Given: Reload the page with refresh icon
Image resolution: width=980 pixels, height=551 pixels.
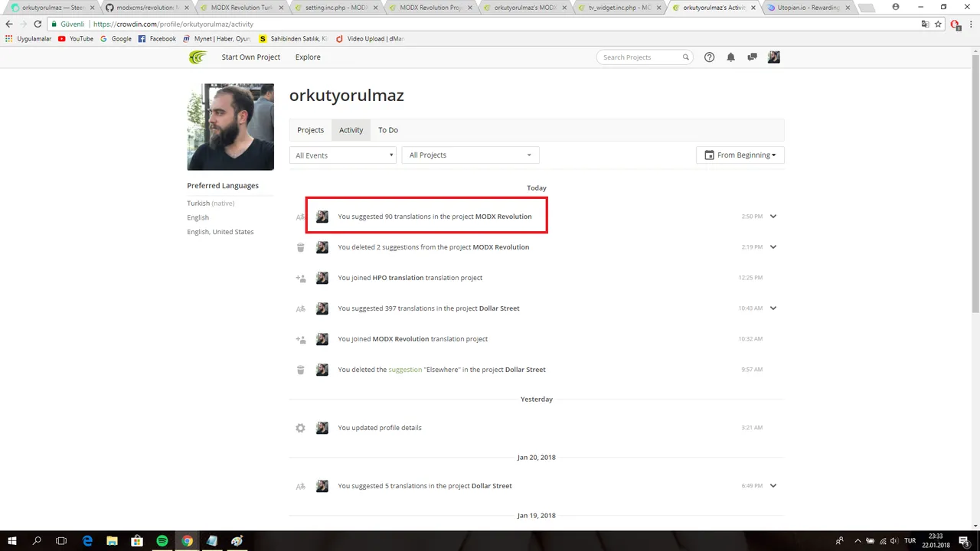Looking at the screenshot, I should (x=38, y=24).
